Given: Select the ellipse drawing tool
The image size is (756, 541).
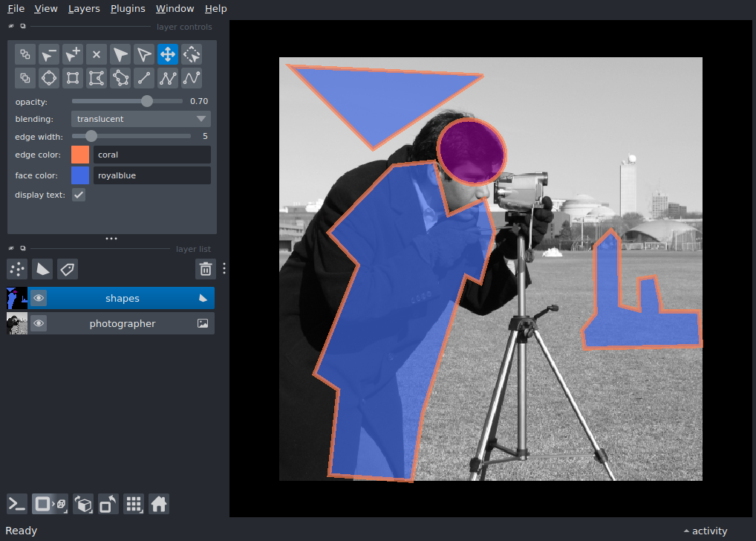Looking at the screenshot, I should 48,78.
